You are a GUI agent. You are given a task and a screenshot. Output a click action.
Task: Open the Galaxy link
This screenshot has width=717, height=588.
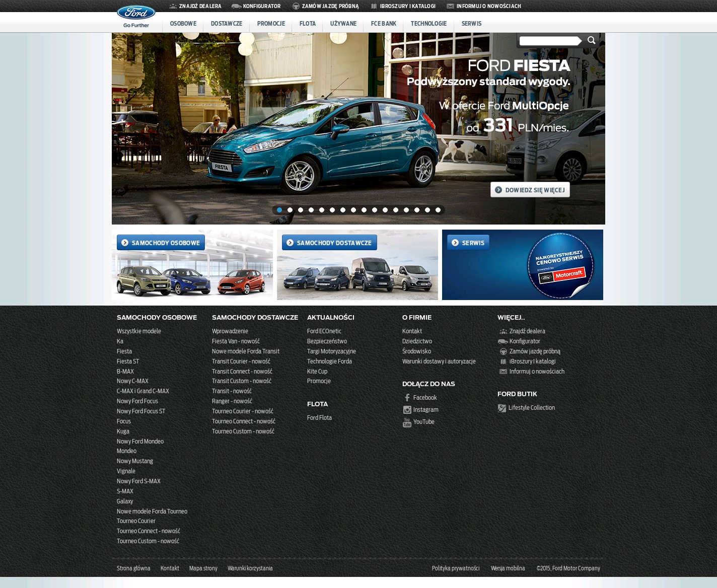(x=125, y=501)
